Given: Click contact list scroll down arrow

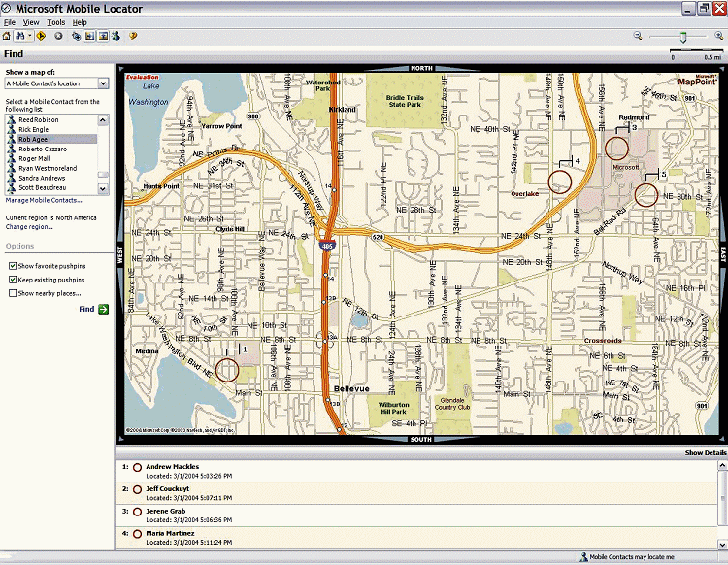Looking at the screenshot, I should [103, 189].
